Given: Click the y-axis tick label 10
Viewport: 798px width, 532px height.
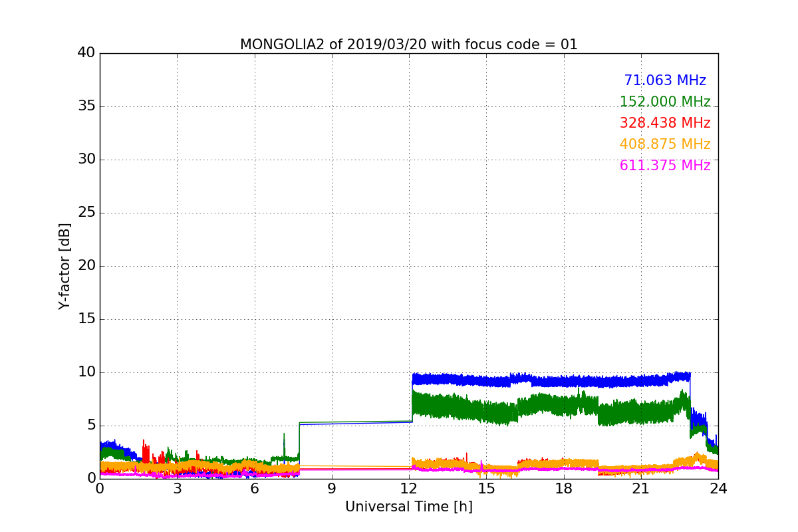Looking at the screenshot, I should click(x=86, y=372).
